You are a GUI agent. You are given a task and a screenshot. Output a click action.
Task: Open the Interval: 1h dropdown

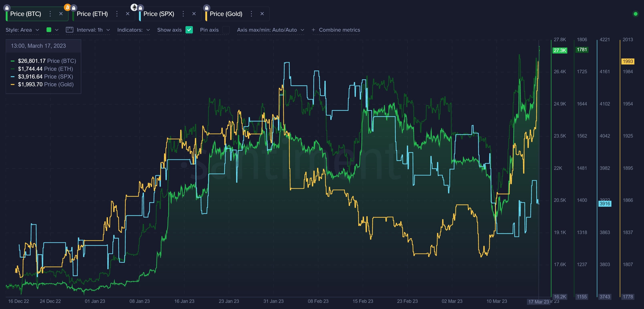coord(93,30)
